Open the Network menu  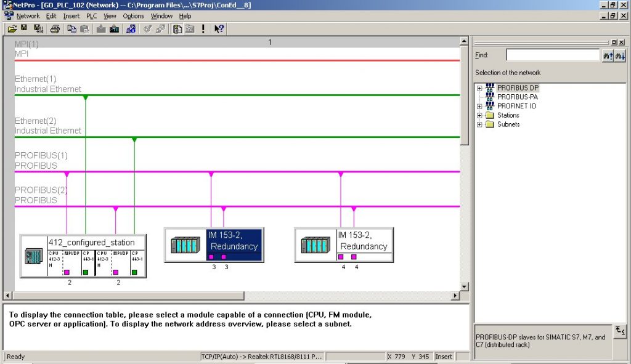coord(27,16)
